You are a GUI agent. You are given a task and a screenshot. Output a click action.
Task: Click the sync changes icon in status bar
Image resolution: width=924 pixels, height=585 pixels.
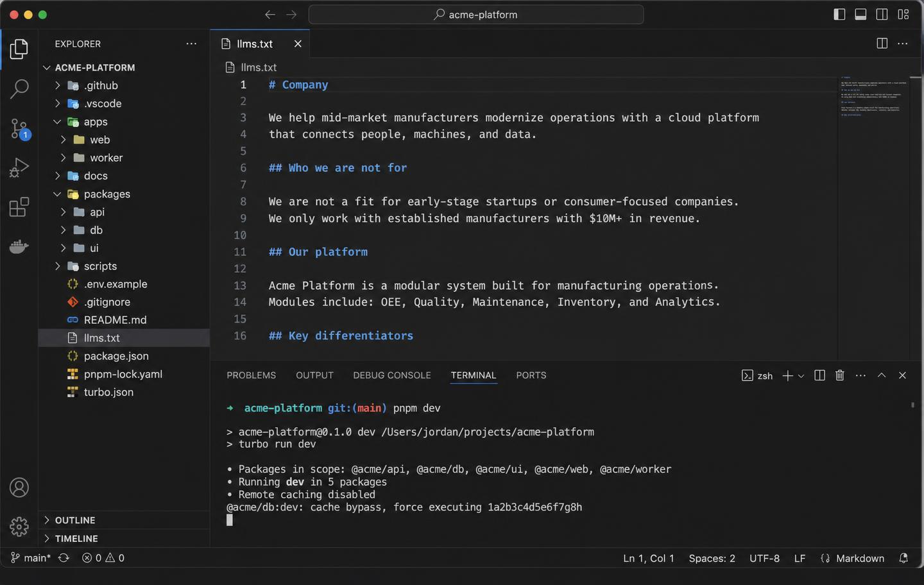[64, 558]
